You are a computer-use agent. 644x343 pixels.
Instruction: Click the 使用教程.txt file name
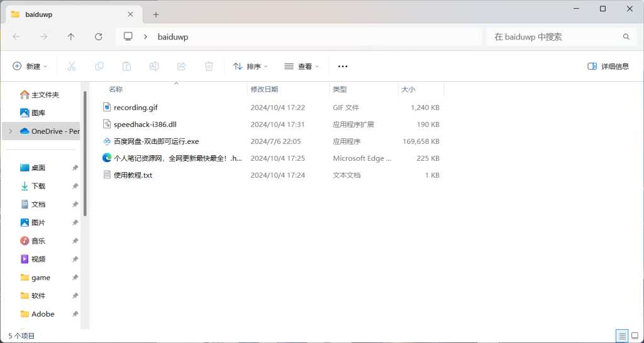pos(133,175)
